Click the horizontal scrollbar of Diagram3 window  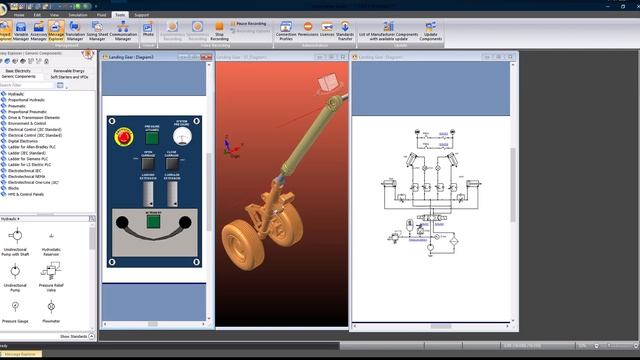click(x=153, y=324)
